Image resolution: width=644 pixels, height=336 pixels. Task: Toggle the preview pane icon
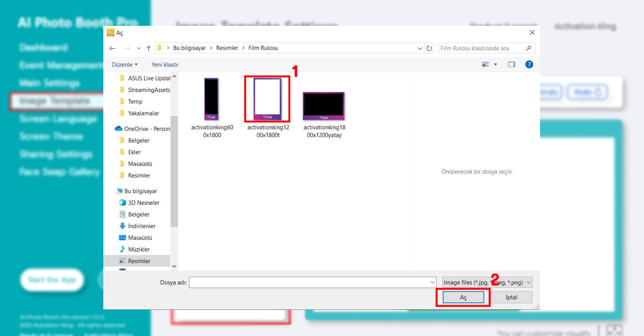pyautogui.click(x=511, y=64)
